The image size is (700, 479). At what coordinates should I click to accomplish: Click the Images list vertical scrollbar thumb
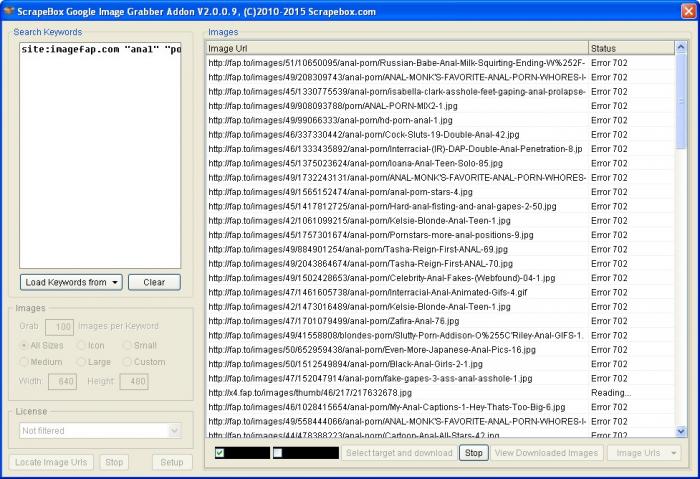pyautogui.click(x=681, y=102)
